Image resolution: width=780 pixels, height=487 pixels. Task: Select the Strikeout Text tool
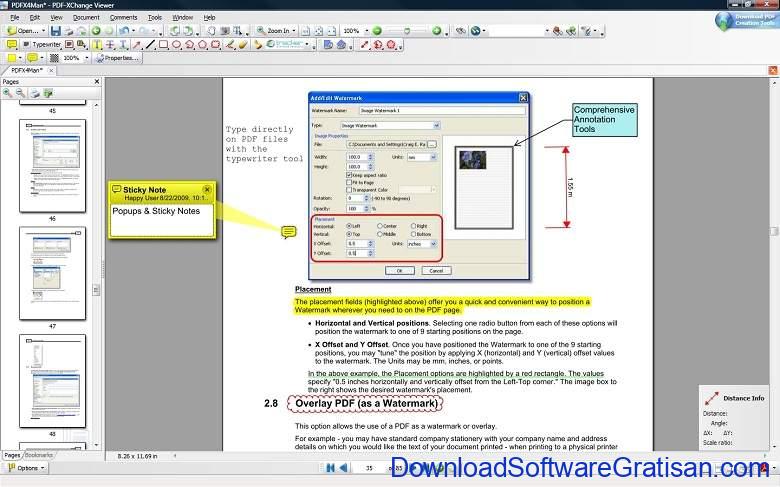110,45
